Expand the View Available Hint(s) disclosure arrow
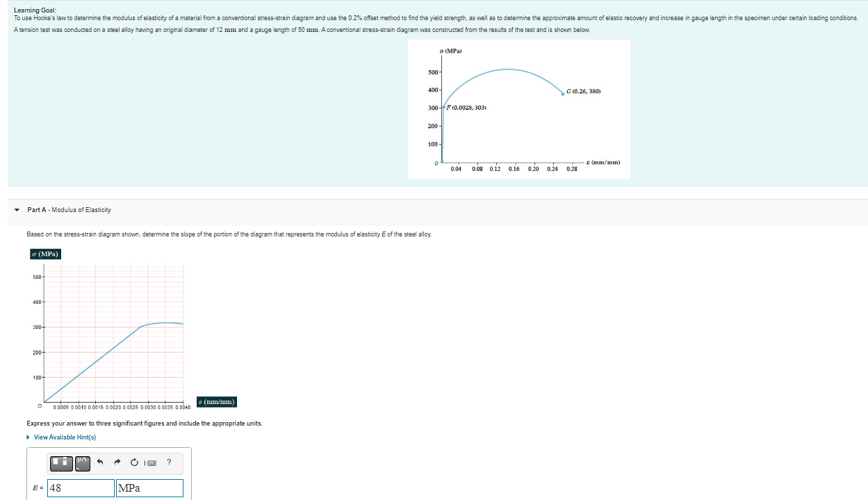This screenshot has height=500, width=868. pyautogui.click(x=29, y=437)
